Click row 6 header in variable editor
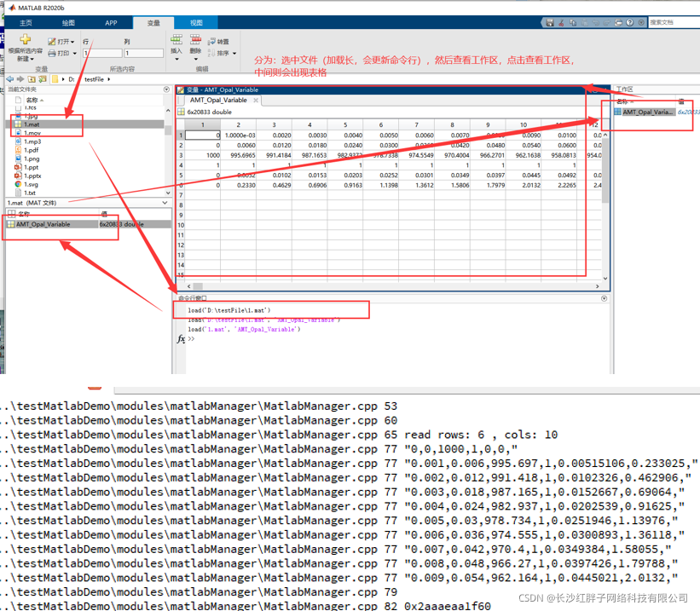The height and width of the screenshot is (611, 700). coord(181,185)
